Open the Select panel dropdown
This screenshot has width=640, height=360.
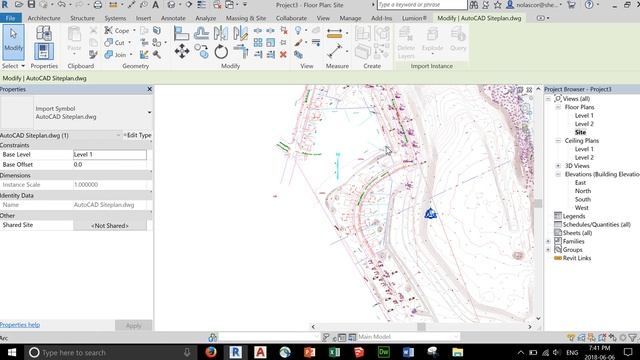13,66
